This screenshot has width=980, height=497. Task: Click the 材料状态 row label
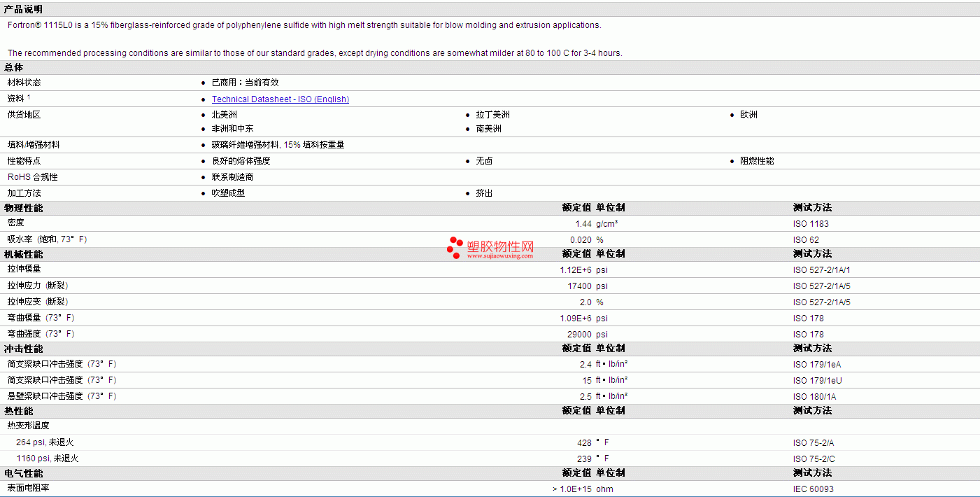click(x=24, y=83)
